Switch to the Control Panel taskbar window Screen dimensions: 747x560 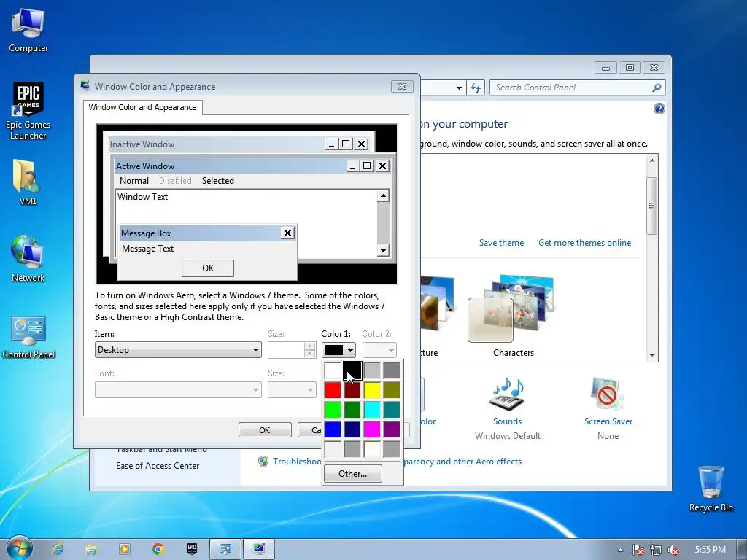click(225, 549)
